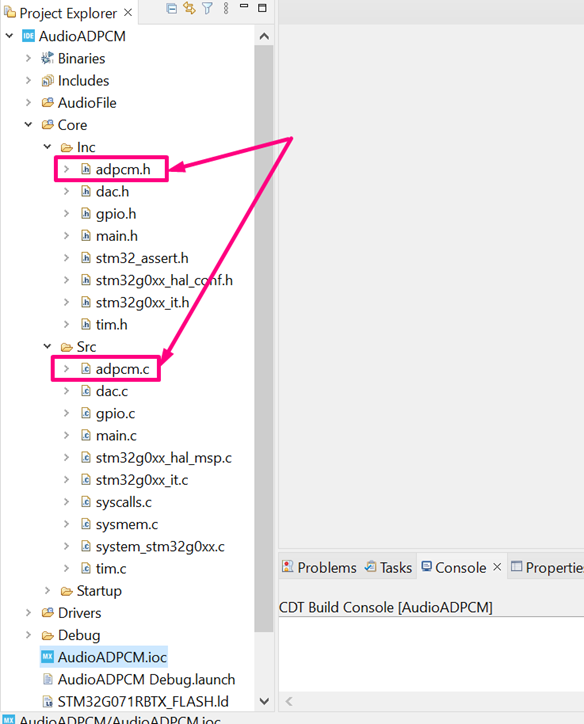Screen dimensions: 584x724
Task: Click the Collapse All icon in Project Explorer
Action: (x=171, y=8)
